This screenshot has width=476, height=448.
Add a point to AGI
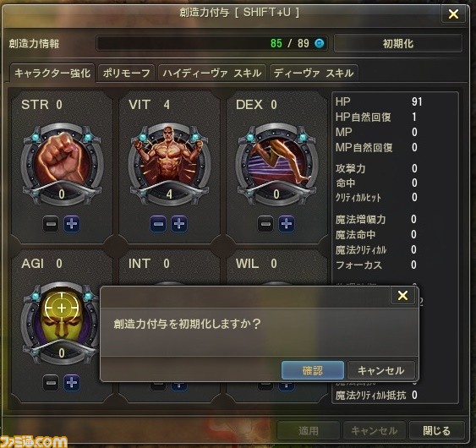pyautogui.click(x=72, y=383)
